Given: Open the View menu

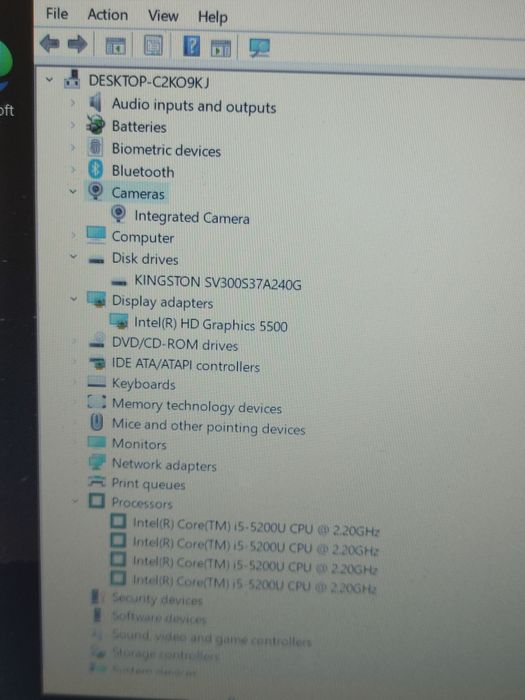Looking at the screenshot, I should 163,16.
